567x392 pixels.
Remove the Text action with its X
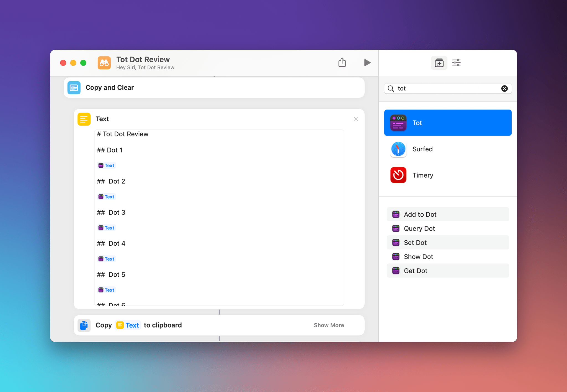(356, 119)
